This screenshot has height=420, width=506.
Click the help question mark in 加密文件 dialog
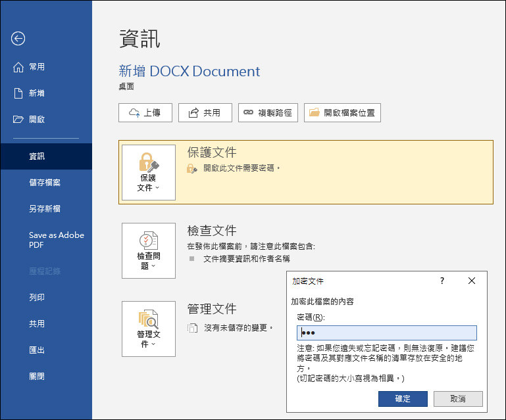[x=442, y=281]
